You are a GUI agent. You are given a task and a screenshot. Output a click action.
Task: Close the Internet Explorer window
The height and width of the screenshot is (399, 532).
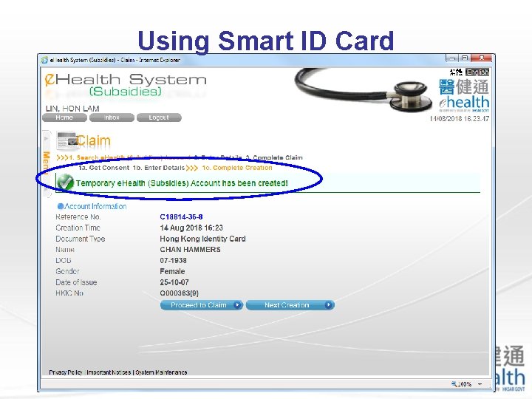tap(482, 58)
